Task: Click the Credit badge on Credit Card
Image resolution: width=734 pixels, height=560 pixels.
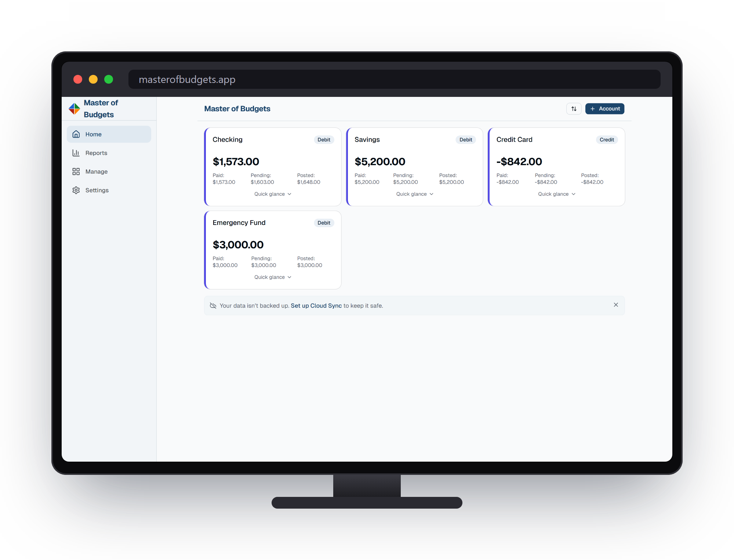Action: 607,140
